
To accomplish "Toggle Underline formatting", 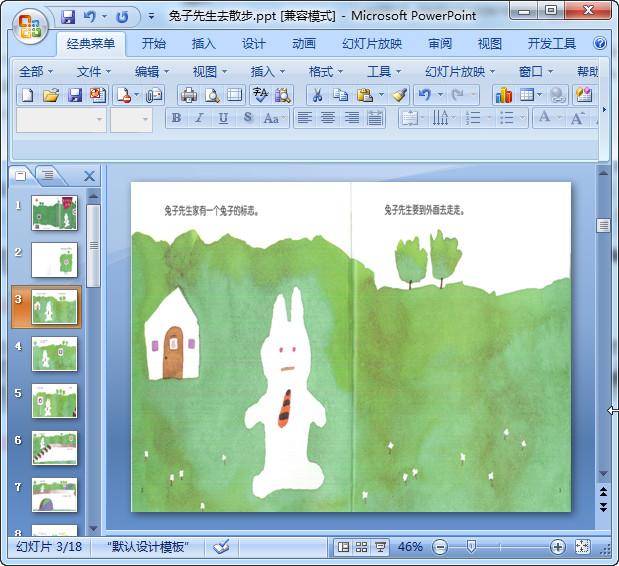I will pos(223,118).
